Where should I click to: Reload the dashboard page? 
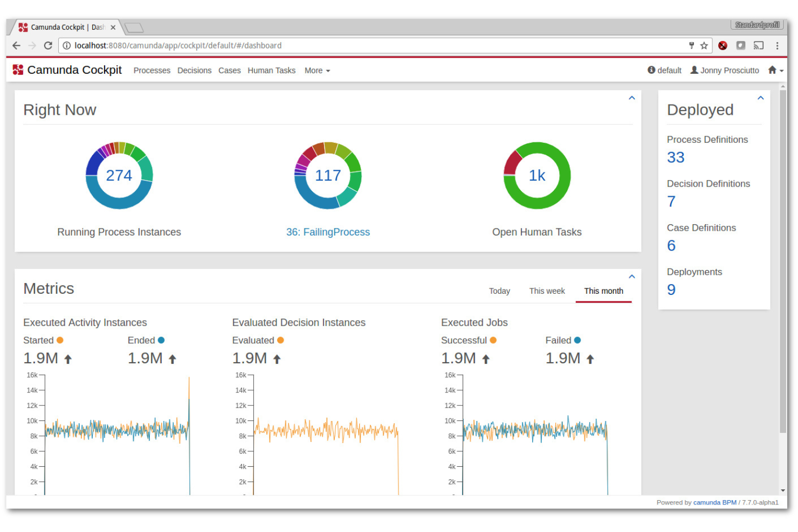48,46
